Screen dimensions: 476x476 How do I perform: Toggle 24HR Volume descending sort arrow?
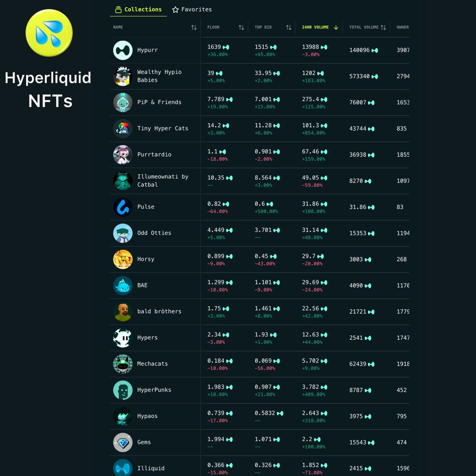336,27
